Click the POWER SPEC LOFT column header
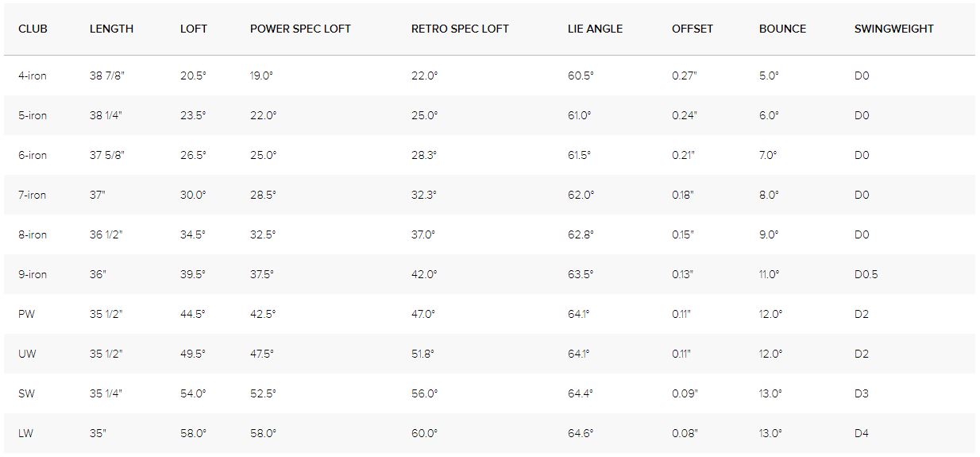Image resolution: width=980 pixels, height=457 pixels. [300, 29]
